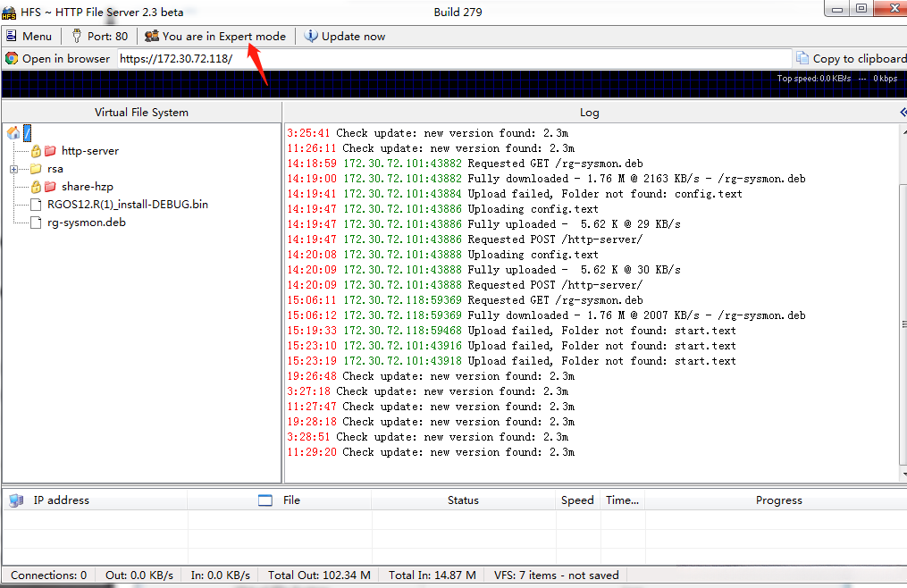Select rsa folder in tree
The height and width of the screenshot is (588, 907).
click(x=55, y=169)
